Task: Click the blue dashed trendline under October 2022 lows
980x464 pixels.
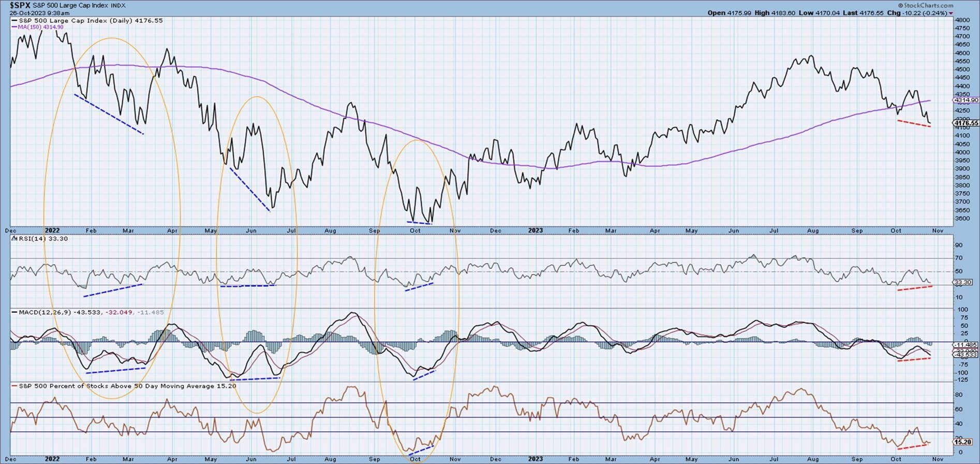Action: [419, 223]
